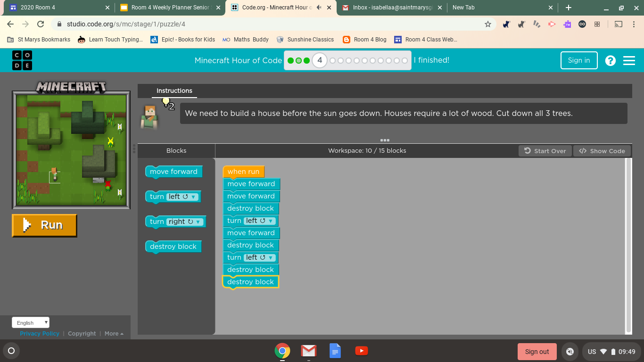Open the dark blue dog extension icon
This screenshot has width=644, height=362.
(506, 24)
